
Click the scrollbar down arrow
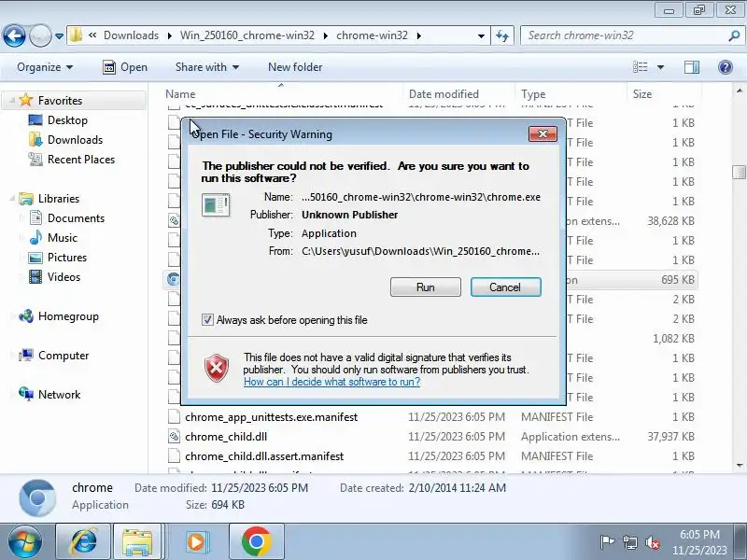(x=739, y=465)
